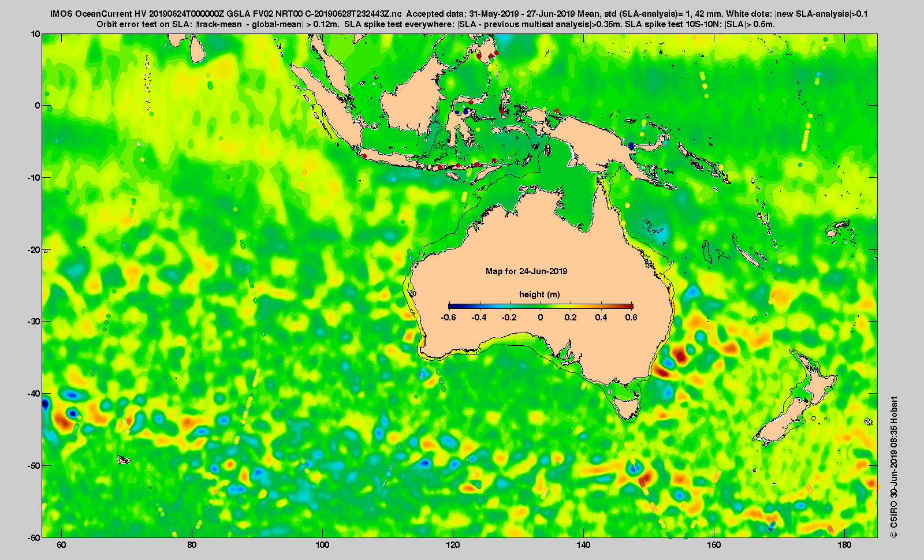
Task: Click latitude axis label -20
Action: click(x=34, y=249)
